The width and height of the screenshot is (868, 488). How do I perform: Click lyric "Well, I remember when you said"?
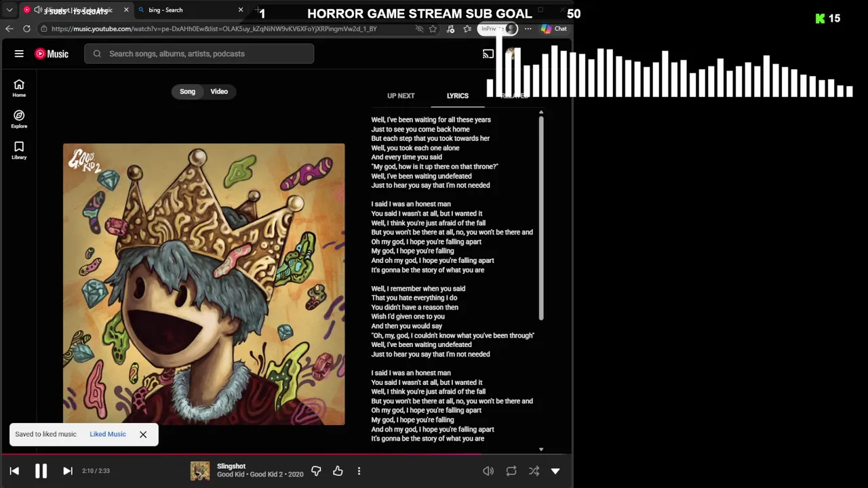point(418,289)
